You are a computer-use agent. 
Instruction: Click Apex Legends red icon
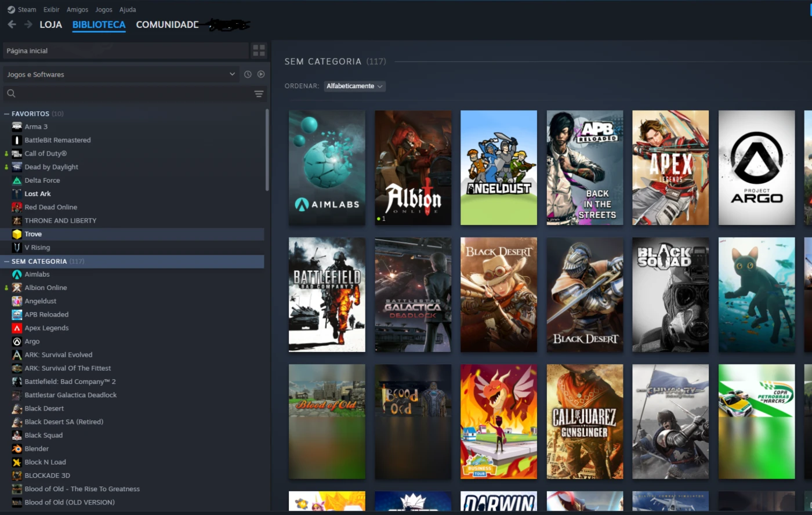[17, 328]
